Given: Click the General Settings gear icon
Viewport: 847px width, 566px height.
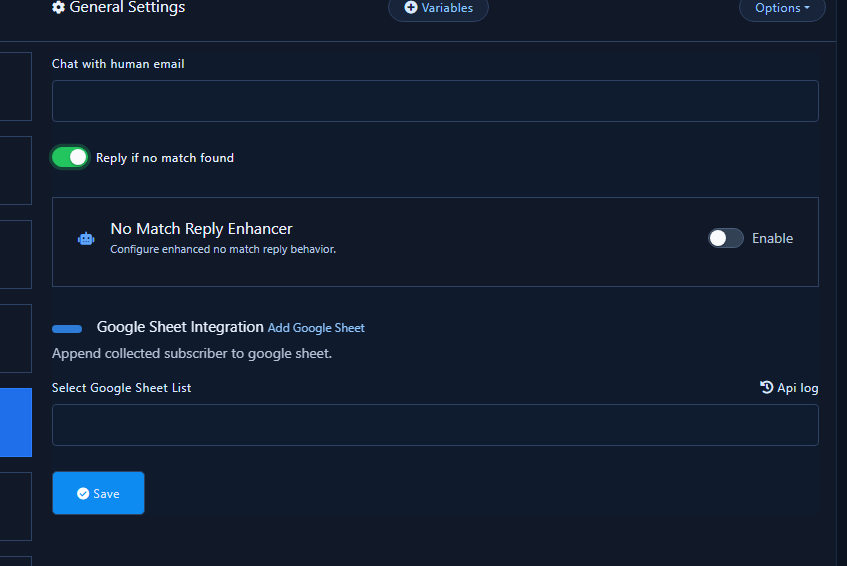Looking at the screenshot, I should [58, 7].
